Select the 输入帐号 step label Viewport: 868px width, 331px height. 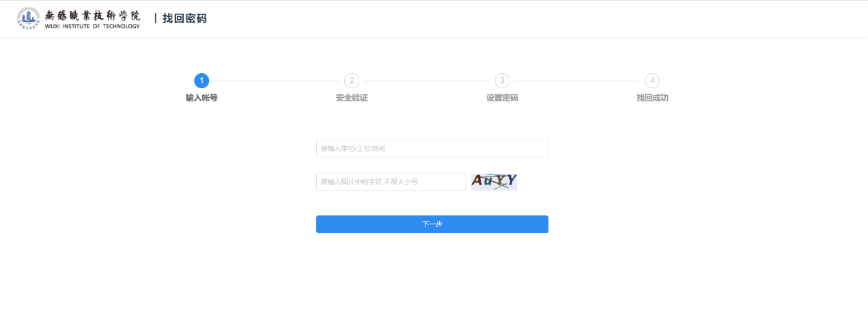point(201,98)
